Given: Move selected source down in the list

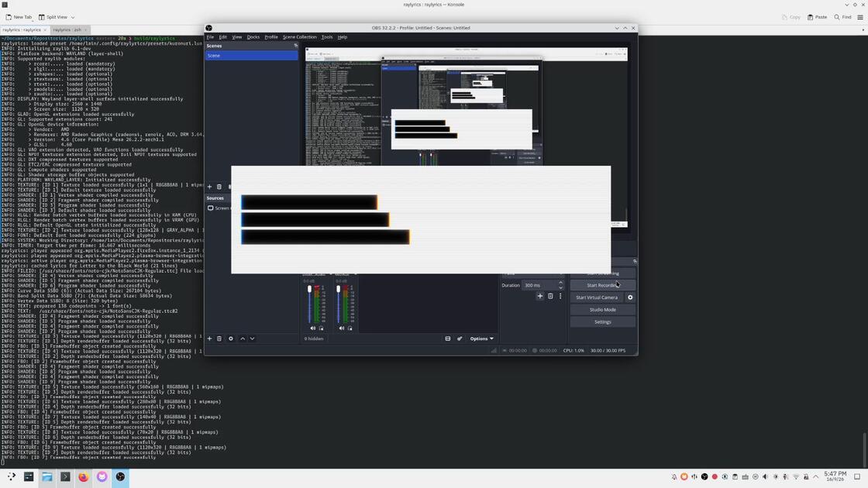Looking at the screenshot, I should (x=253, y=339).
